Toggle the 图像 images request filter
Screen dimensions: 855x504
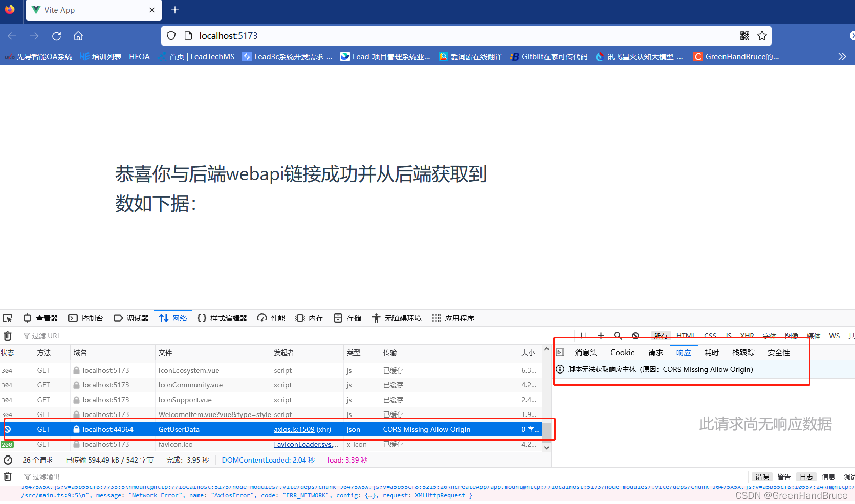[x=792, y=336]
